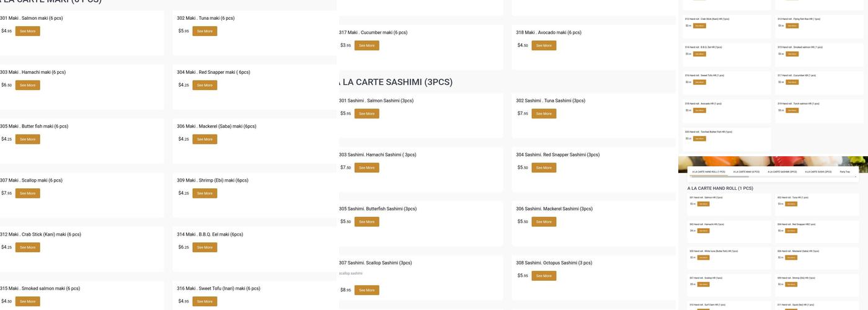
Task: View details of Hamachi maki via See More
Action: pyautogui.click(x=27, y=85)
